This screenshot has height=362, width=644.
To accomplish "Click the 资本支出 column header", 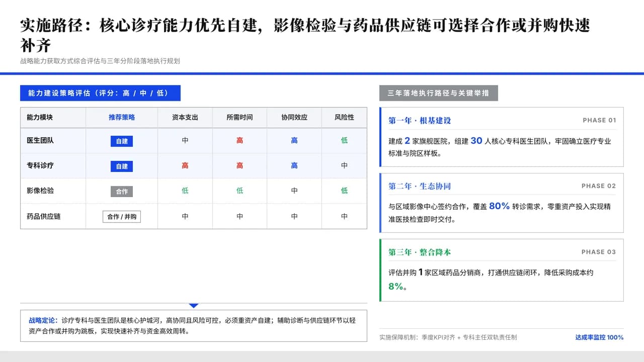I will (185, 117).
